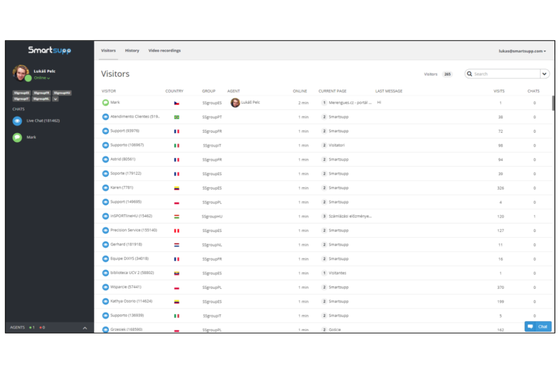Click the green chat icon in Mark's visitor row

click(x=105, y=103)
